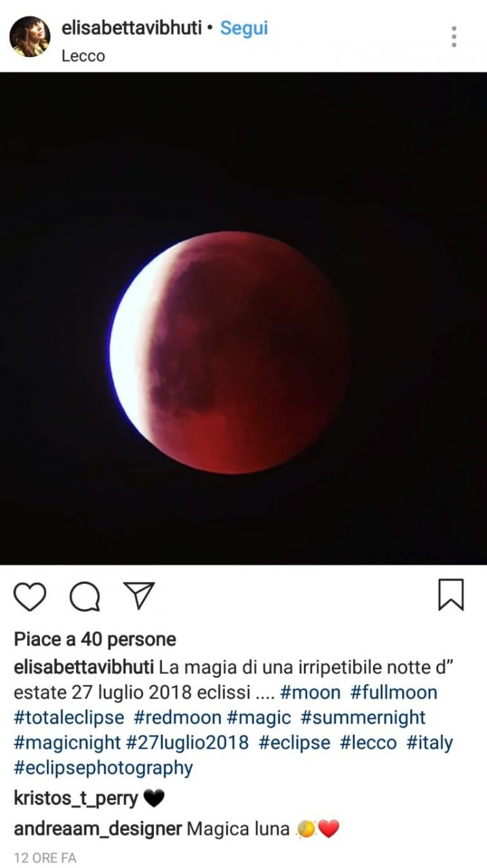Tap the heart like icon
Image resolution: width=487 pixels, height=868 pixels.
click(x=30, y=596)
